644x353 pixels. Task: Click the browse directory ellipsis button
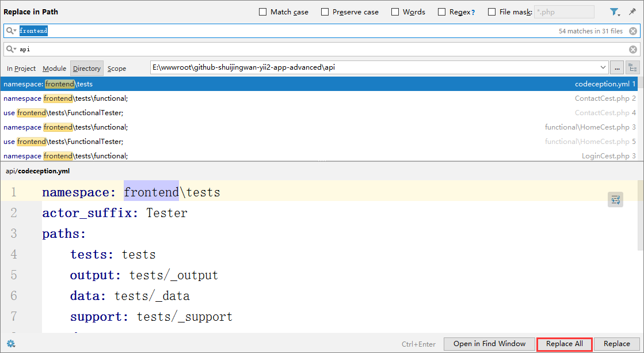coord(617,68)
